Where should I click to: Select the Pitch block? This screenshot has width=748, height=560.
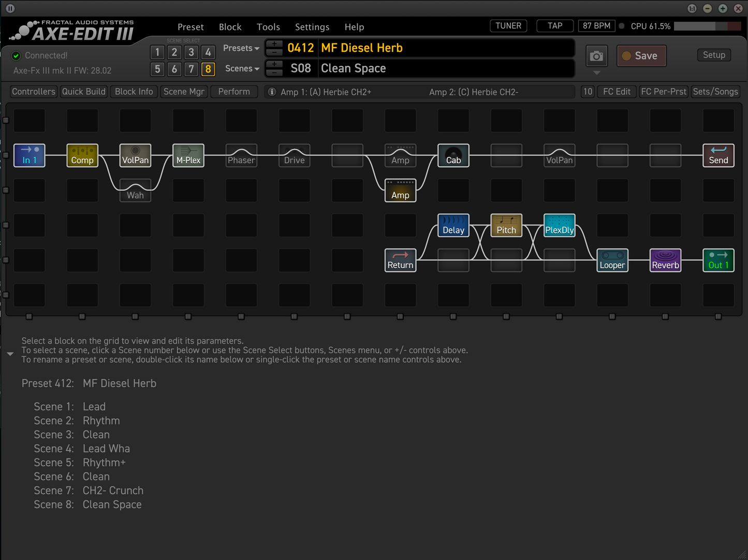coord(506,225)
